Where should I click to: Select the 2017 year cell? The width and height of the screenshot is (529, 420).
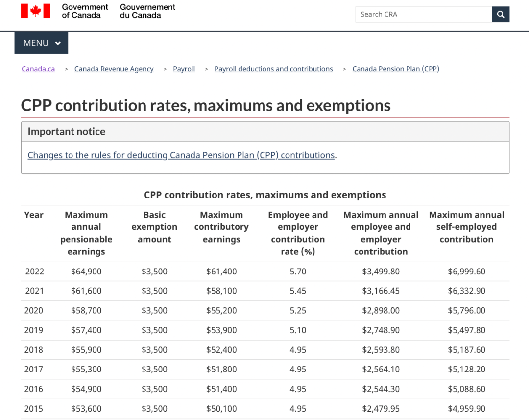pyautogui.click(x=34, y=369)
